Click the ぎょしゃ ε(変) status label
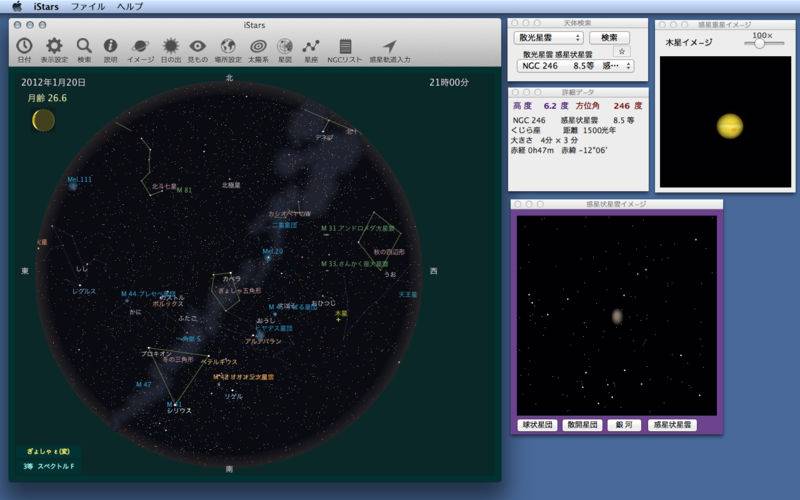 click(48, 452)
